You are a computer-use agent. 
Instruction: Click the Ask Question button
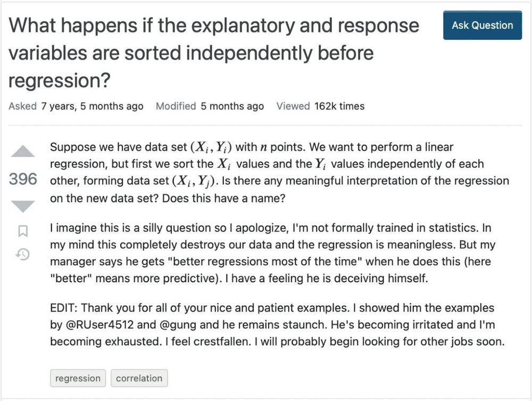pyautogui.click(x=482, y=25)
